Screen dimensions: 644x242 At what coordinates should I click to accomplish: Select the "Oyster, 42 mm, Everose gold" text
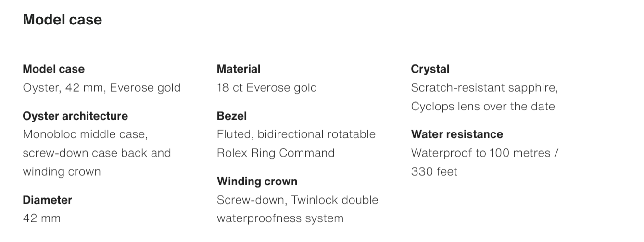pyautogui.click(x=101, y=88)
